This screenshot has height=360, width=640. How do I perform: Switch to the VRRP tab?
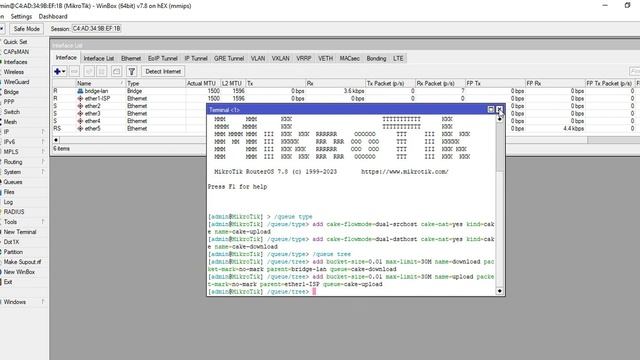[x=304, y=58]
